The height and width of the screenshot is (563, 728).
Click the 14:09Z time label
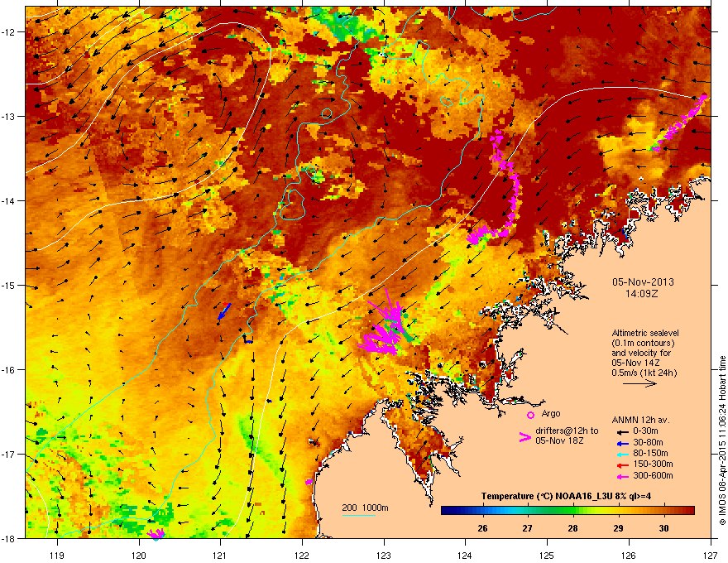pos(642,294)
